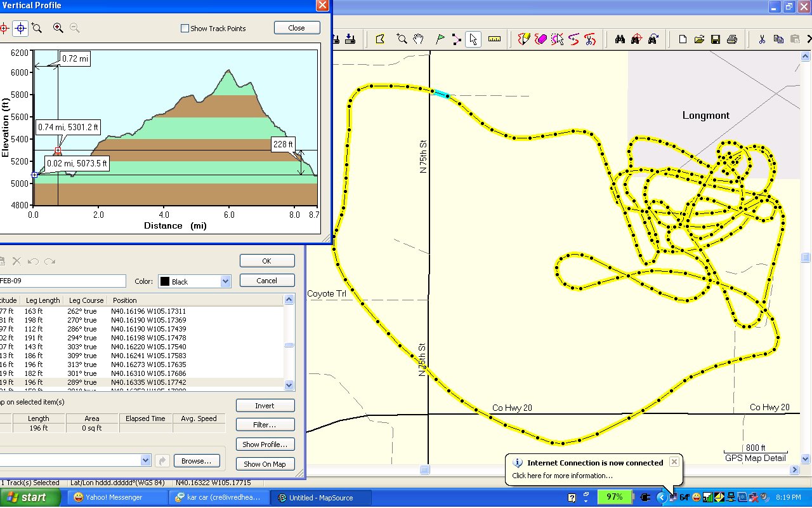Enable Show Track Points checkbox
812x508 pixels.
click(x=185, y=29)
